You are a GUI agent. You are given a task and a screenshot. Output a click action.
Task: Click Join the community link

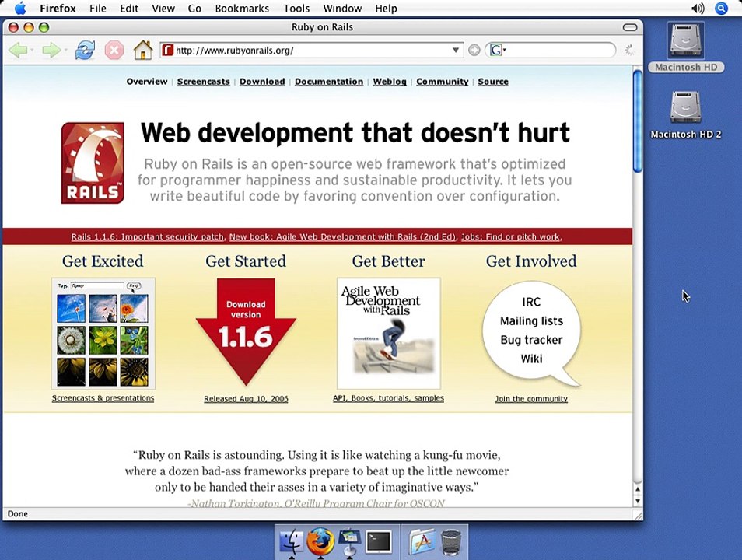(x=531, y=398)
